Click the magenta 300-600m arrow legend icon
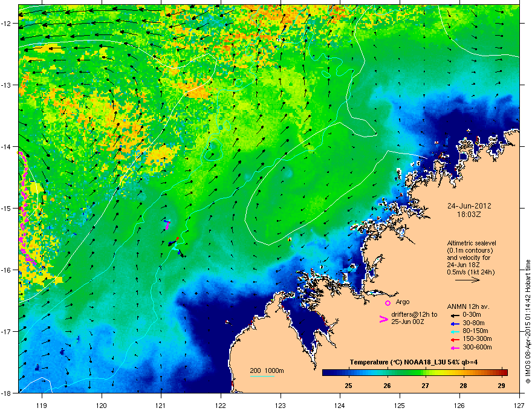This screenshot has height=411, width=532. click(x=454, y=348)
